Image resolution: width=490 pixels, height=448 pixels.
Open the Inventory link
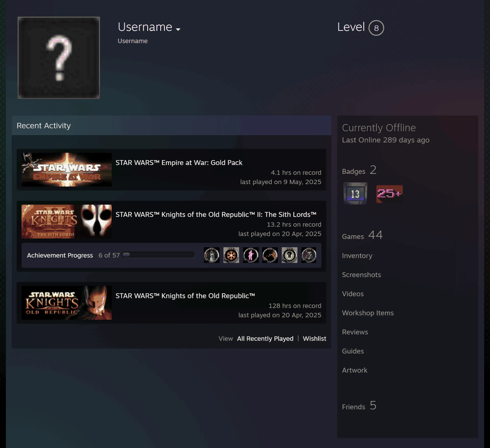click(x=357, y=255)
